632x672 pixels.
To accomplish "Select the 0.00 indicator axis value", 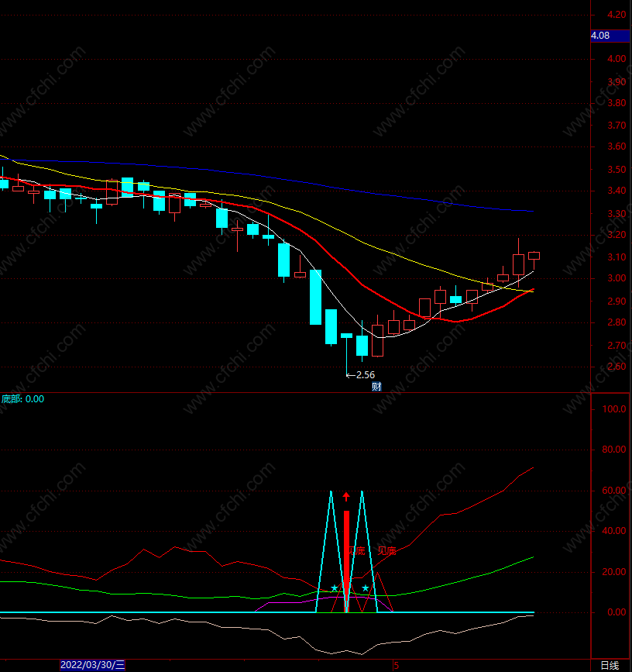I will [617, 612].
